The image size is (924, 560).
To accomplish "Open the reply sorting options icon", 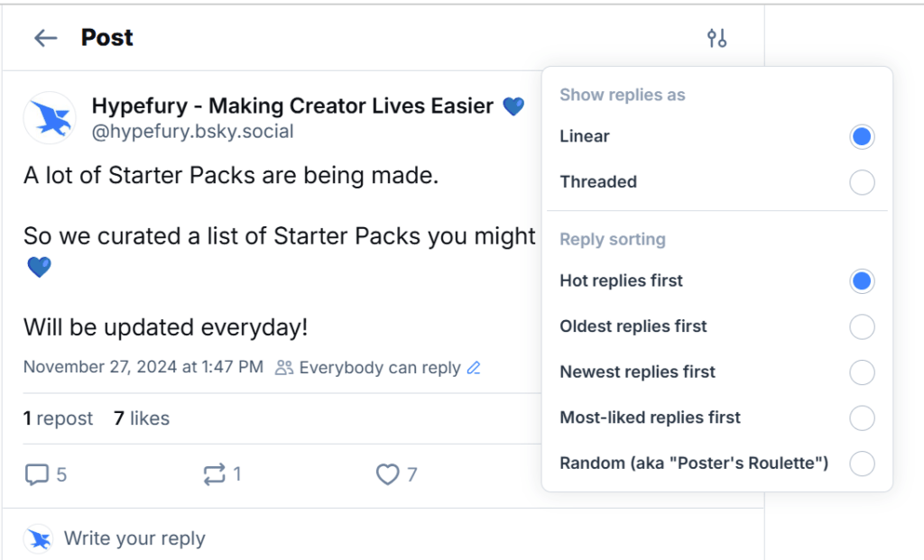I will [716, 38].
